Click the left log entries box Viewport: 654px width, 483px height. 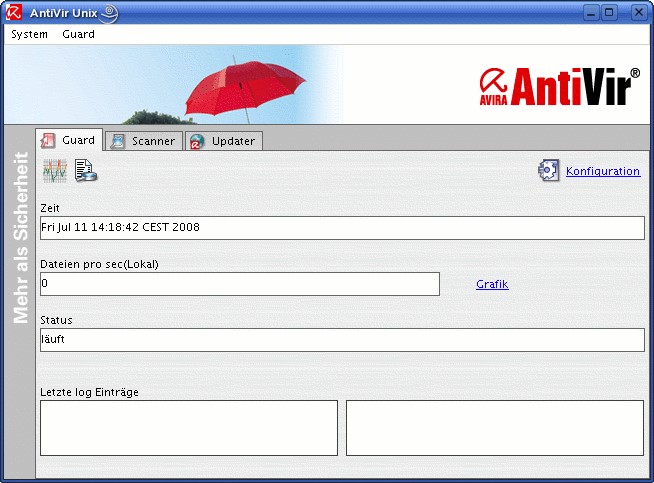(x=189, y=428)
